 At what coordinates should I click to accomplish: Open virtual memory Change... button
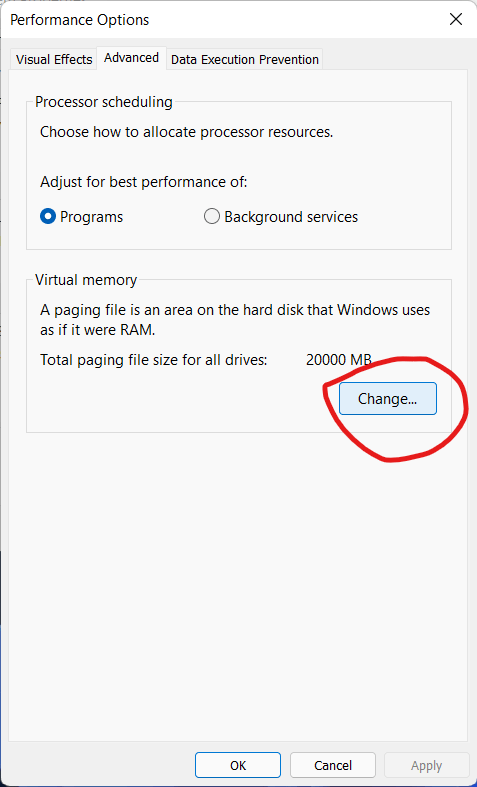click(388, 399)
